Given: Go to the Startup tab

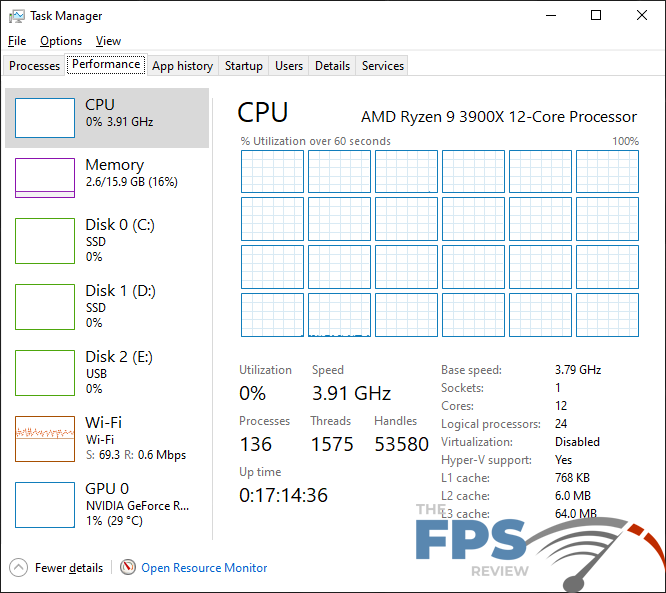Looking at the screenshot, I should coord(244,66).
